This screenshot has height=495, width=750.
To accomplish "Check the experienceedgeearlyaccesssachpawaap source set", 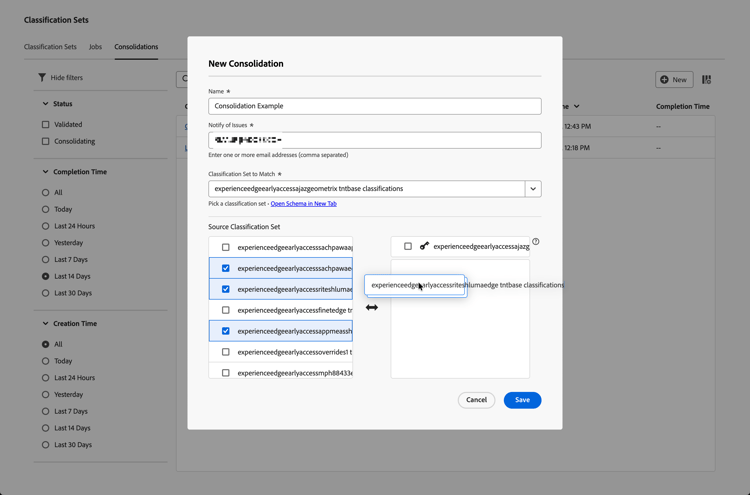I will click(226, 247).
